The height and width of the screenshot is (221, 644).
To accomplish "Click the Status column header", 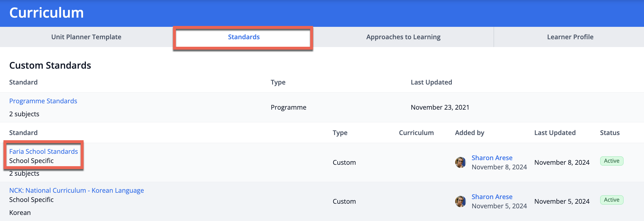I will click(610, 133).
